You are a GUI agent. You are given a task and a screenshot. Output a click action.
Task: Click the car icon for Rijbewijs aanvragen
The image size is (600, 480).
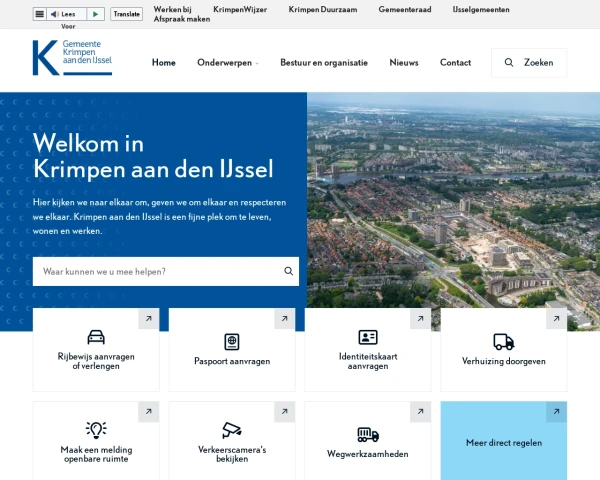click(96, 337)
